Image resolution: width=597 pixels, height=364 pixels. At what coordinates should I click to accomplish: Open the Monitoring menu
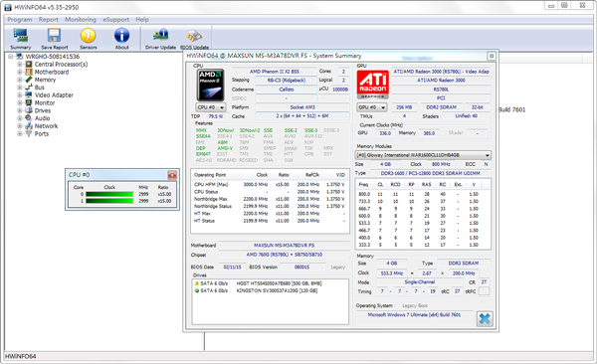81,20
